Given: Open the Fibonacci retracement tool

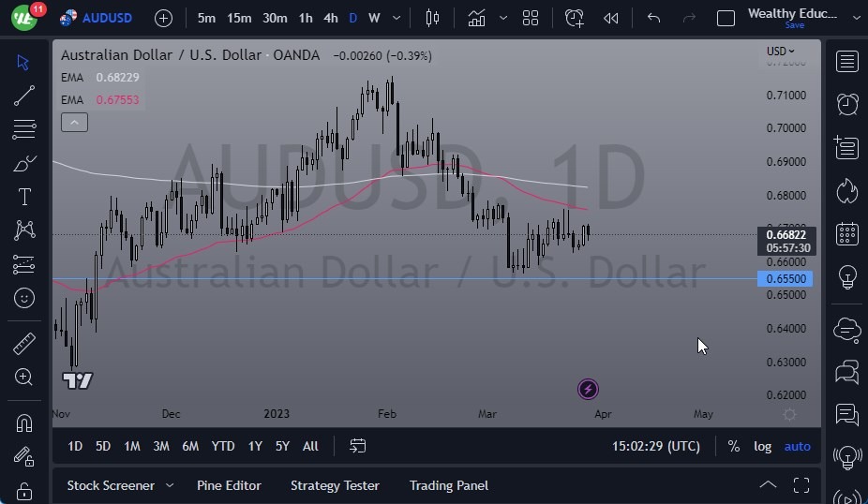Looking at the screenshot, I should pos(24,129).
